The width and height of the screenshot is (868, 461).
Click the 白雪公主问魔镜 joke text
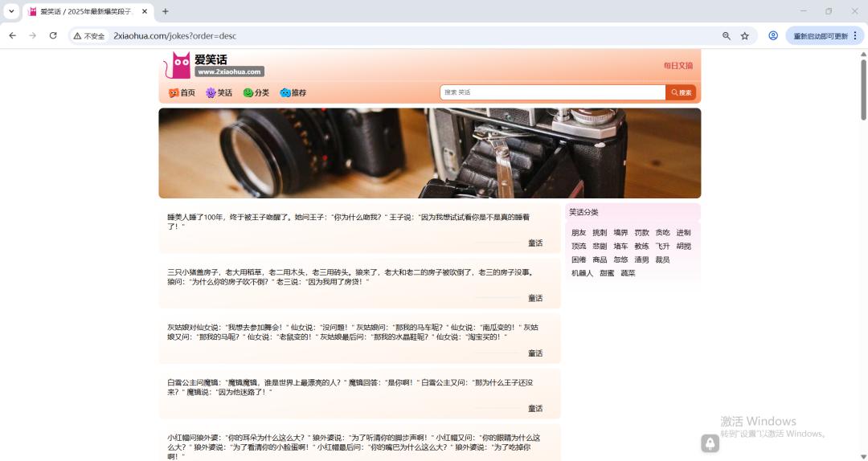[350, 387]
